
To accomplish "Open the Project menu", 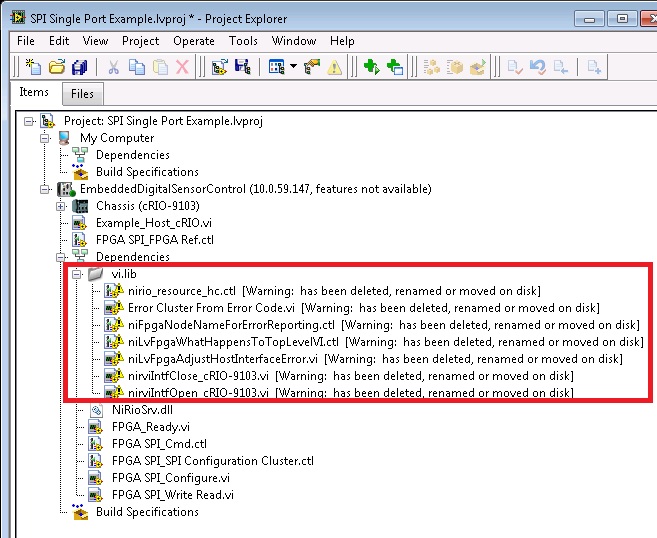I will coord(140,41).
